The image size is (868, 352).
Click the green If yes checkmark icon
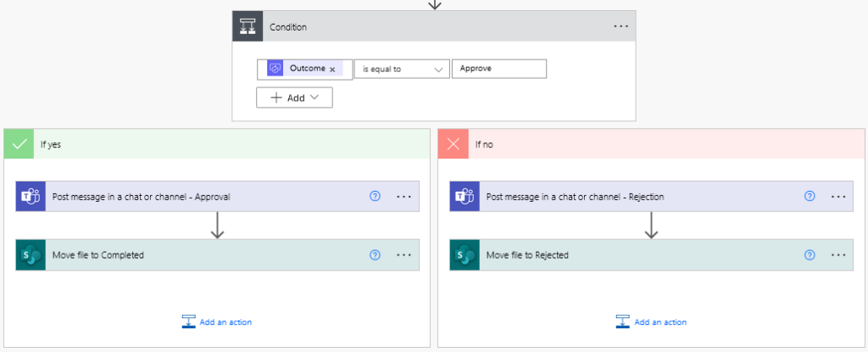point(19,144)
